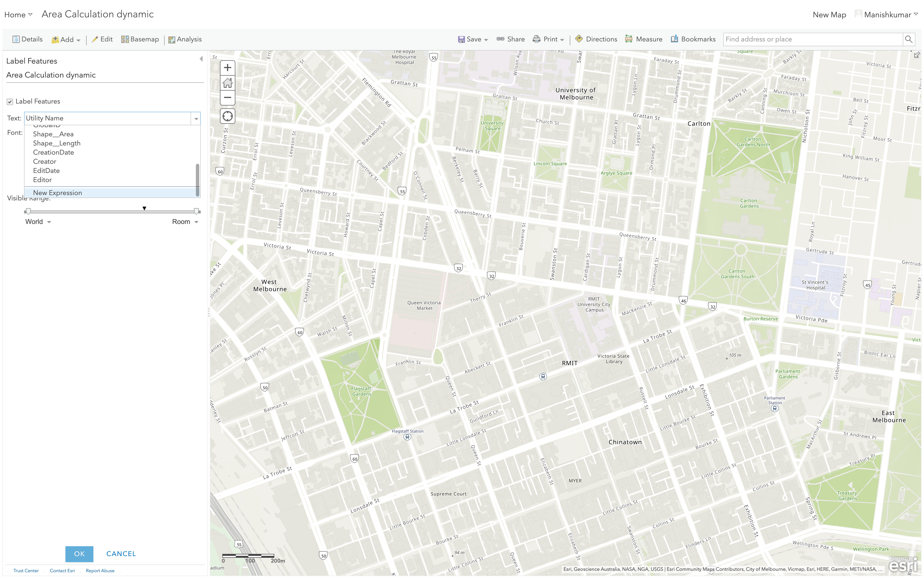This screenshot has height=578, width=924.
Task: Open Bookmarks list
Action: coord(693,39)
